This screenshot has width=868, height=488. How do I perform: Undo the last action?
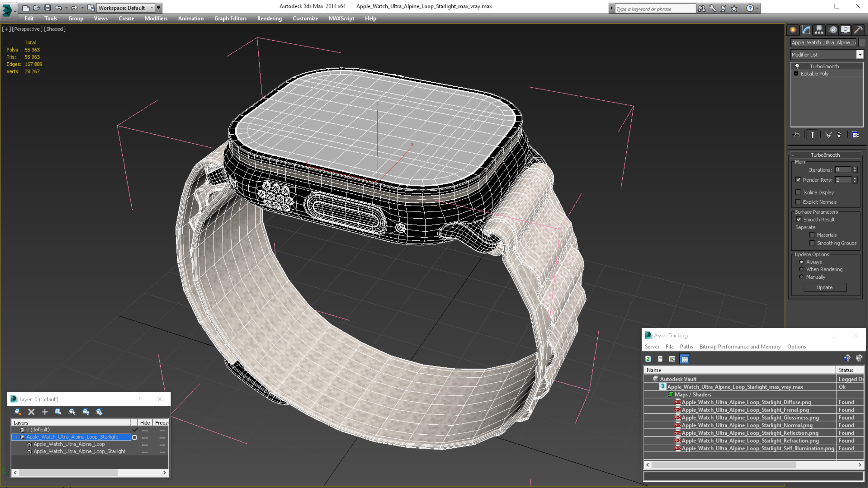tap(58, 8)
